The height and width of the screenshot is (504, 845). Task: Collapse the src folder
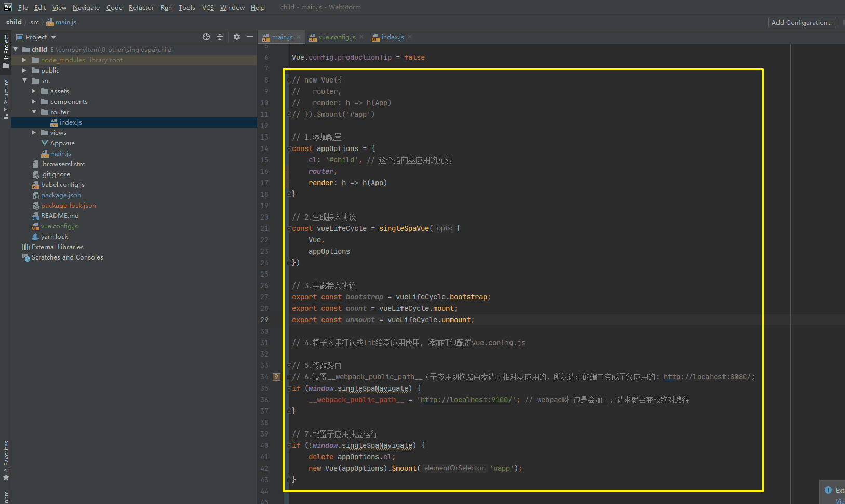point(24,81)
